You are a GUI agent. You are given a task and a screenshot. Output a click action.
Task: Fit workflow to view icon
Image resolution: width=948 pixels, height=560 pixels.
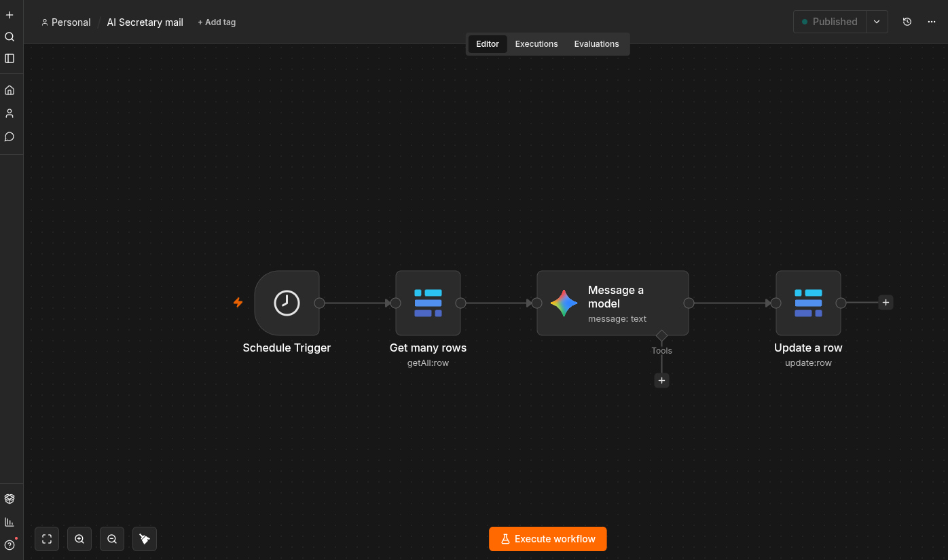(x=47, y=539)
